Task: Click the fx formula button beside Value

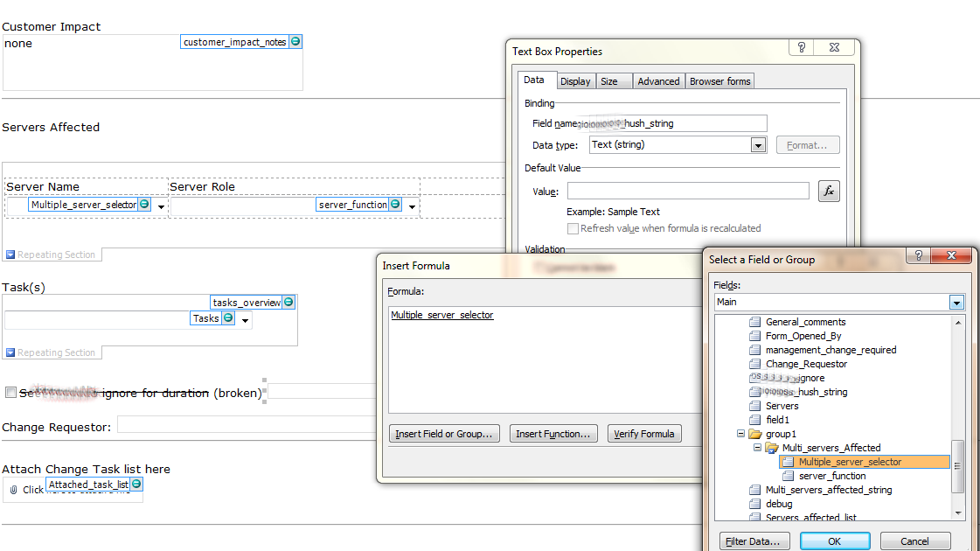Action: click(x=829, y=191)
